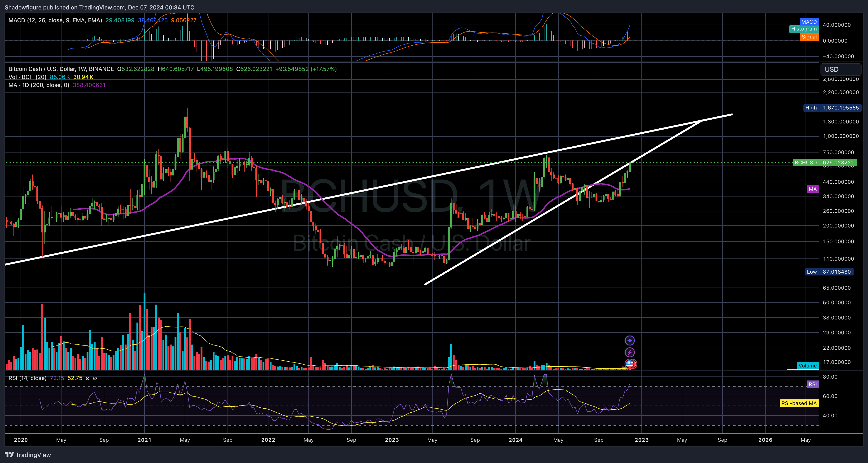Click the yellow RSI-based MA label
The width and height of the screenshot is (868, 463).
799,403
